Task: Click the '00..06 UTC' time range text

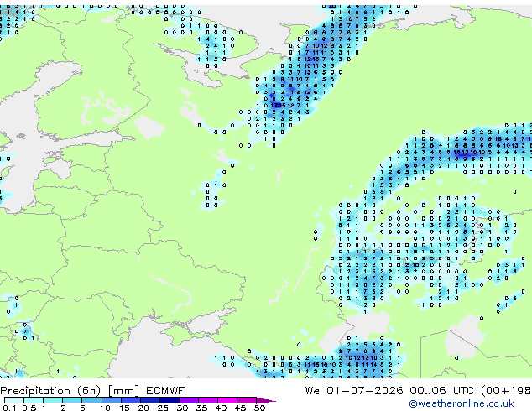Action: click(441, 391)
